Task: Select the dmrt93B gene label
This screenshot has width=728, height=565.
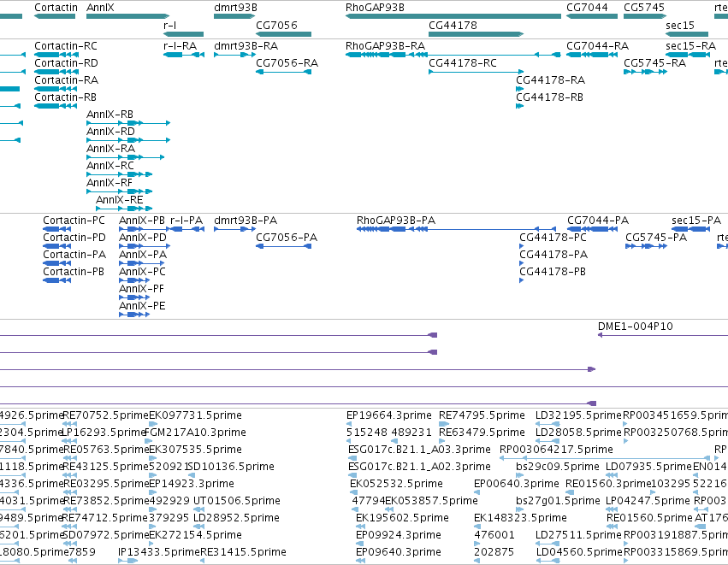Action: pyautogui.click(x=235, y=8)
